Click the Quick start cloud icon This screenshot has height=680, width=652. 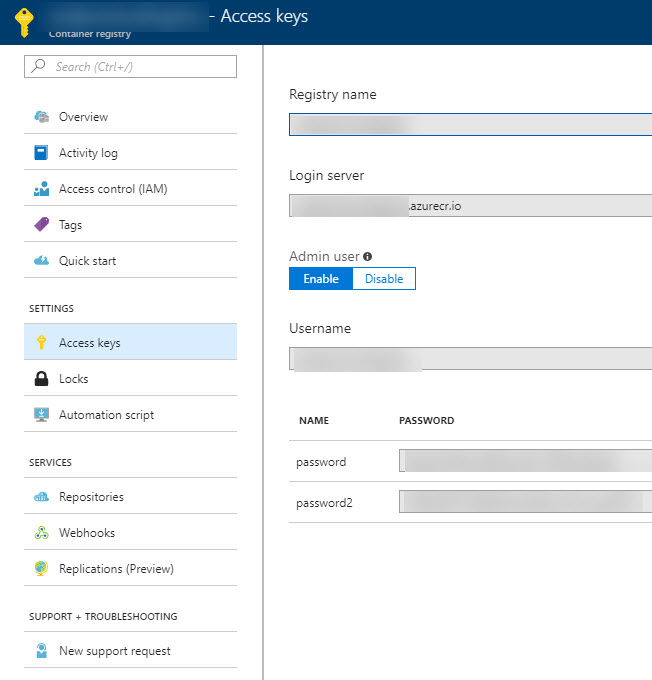(41, 261)
